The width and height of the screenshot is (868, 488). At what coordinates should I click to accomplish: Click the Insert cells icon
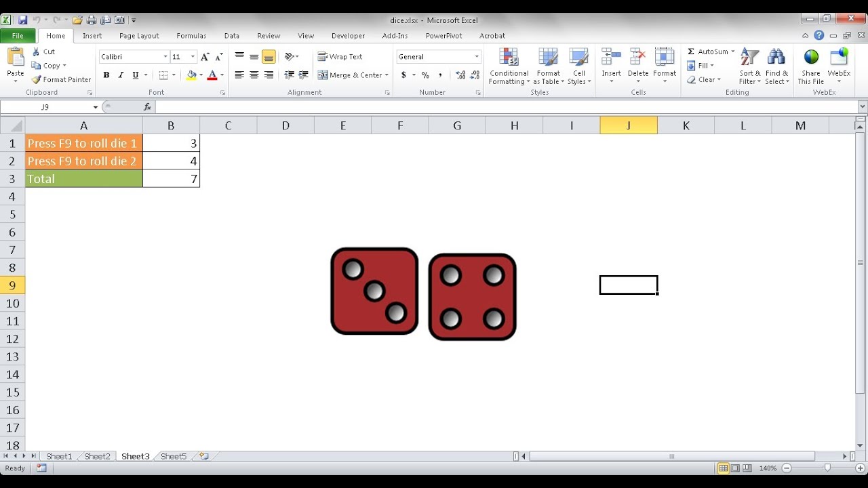[x=611, y=58]
